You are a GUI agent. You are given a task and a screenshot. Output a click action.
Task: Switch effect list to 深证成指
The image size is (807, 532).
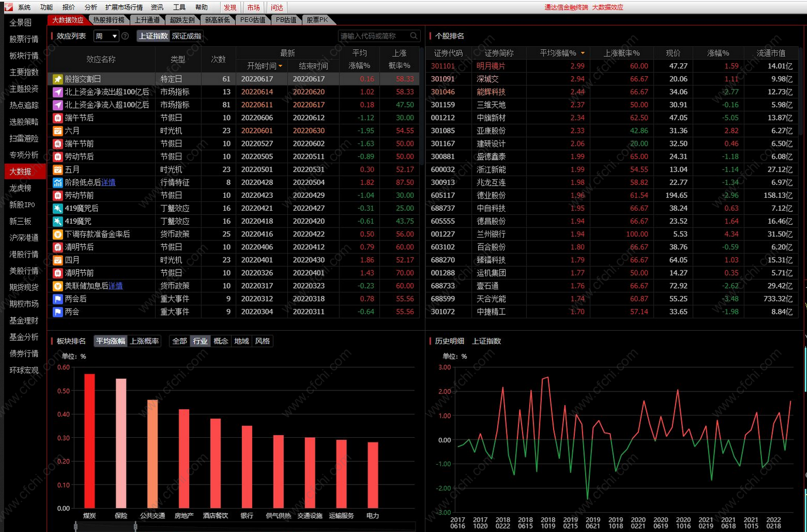pos(186,36)
